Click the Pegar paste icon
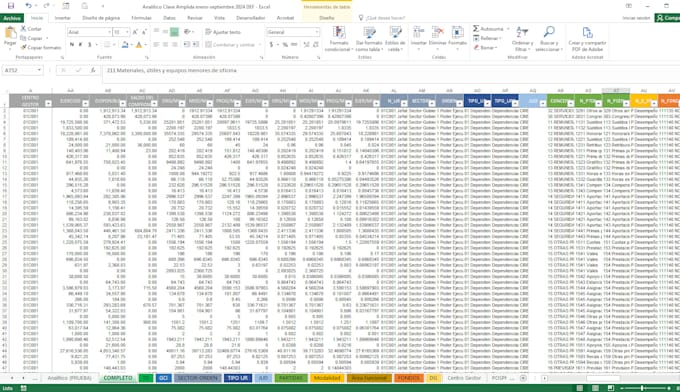 point(10,33)
